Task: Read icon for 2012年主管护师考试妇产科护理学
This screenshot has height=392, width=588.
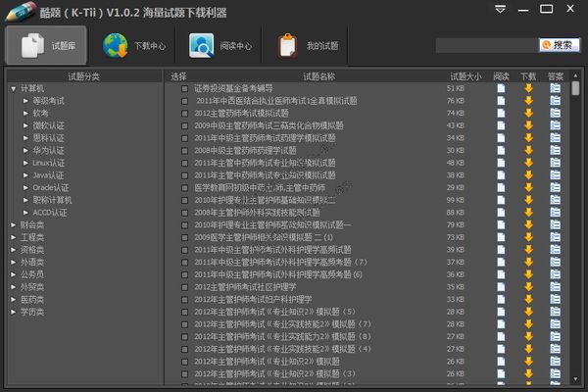Action: coord(501,299)
